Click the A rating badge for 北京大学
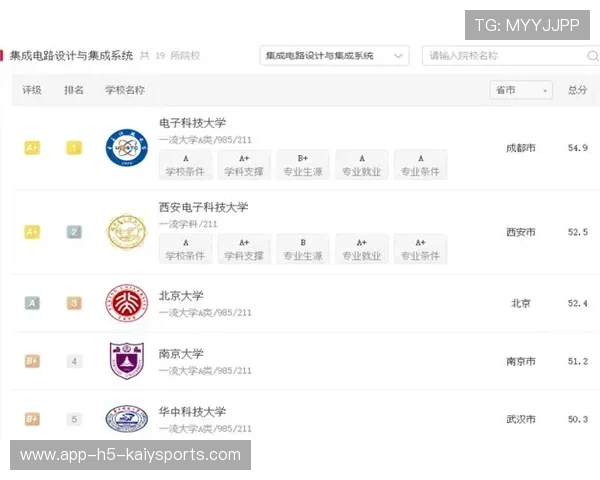The image size is (600, 480). tap(32, 303)
